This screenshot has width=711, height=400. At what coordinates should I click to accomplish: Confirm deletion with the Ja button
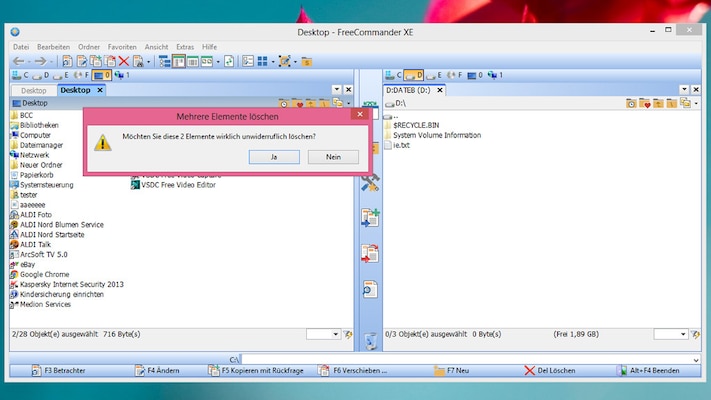point(272,157)
